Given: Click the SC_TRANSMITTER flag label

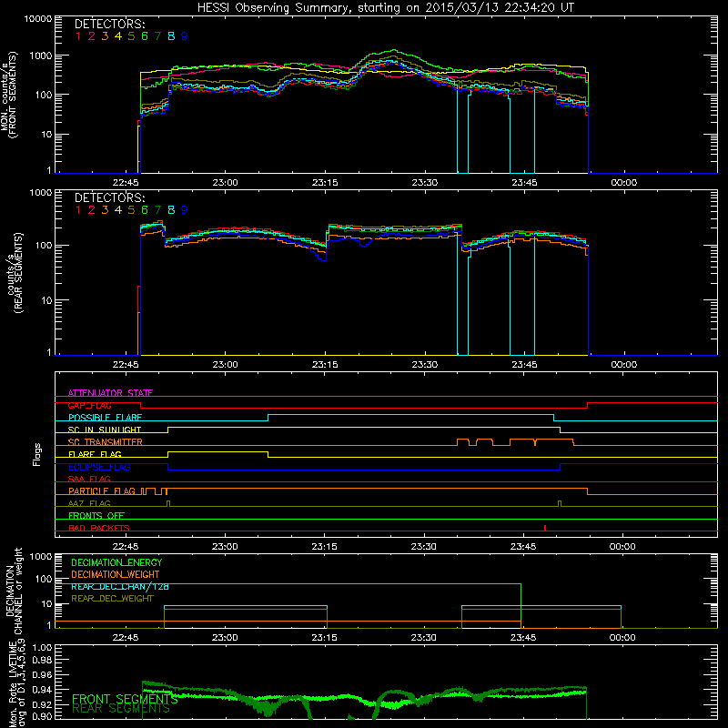Looking at the screenshot, I should click(106, 442).
